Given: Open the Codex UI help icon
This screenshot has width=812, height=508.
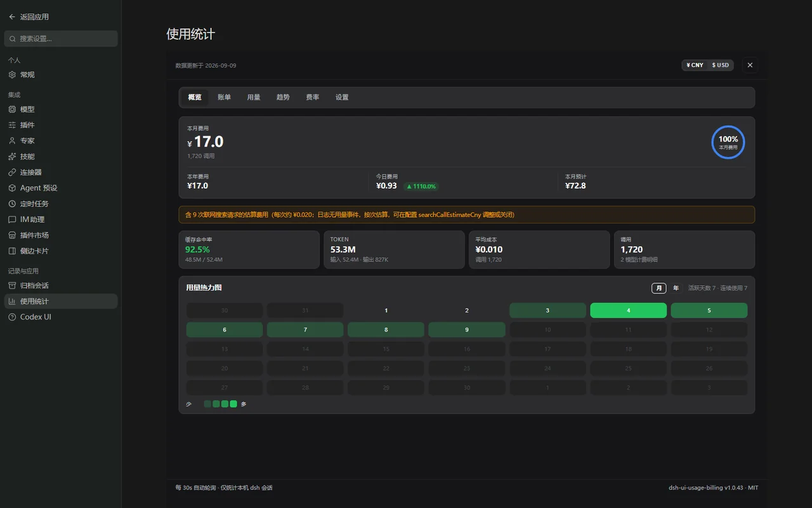Looking at the screenshot, I should click(x=12, y=317).
